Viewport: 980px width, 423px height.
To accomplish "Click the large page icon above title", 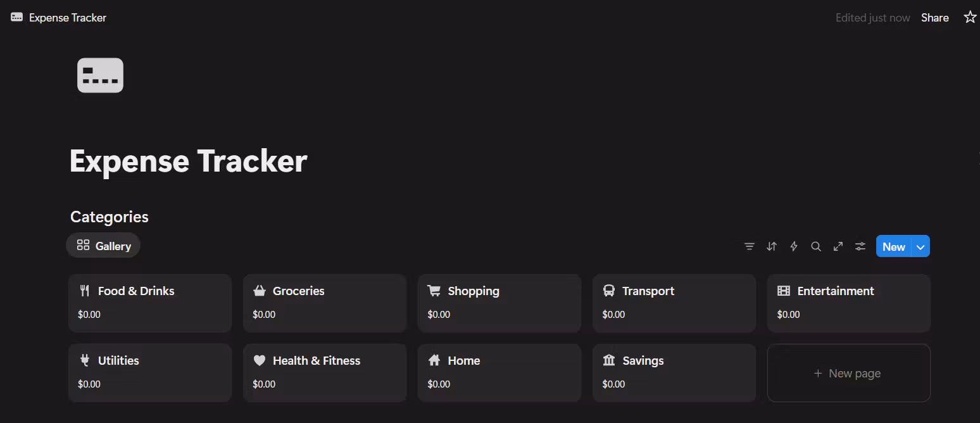I will point(100,75).
